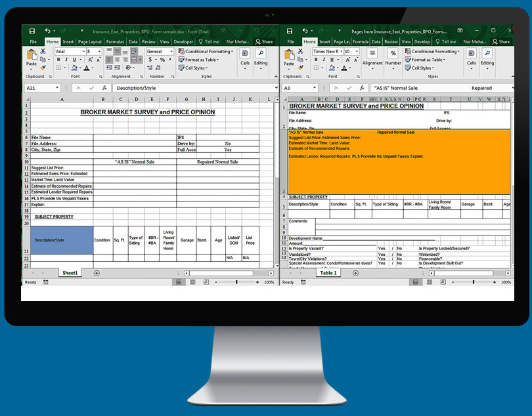
Task: Click Format Painter brush in Times New Roman window
Action: pos(301,68)
